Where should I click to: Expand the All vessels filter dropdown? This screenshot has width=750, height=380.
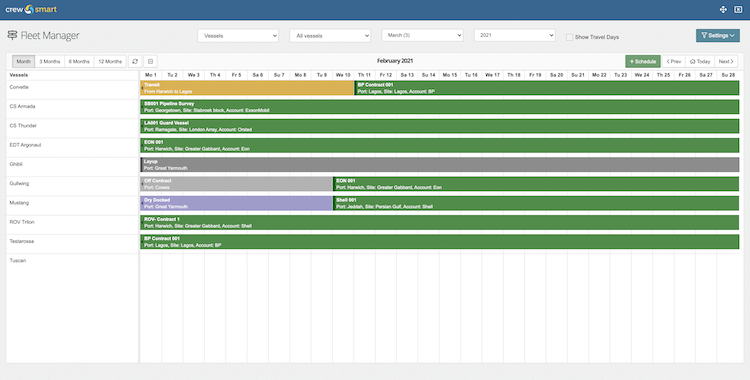(x=330, y=35)
